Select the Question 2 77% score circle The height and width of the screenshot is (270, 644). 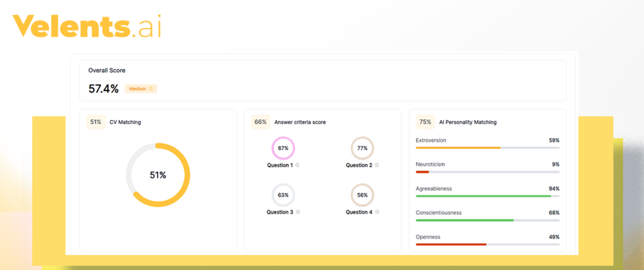362,148
